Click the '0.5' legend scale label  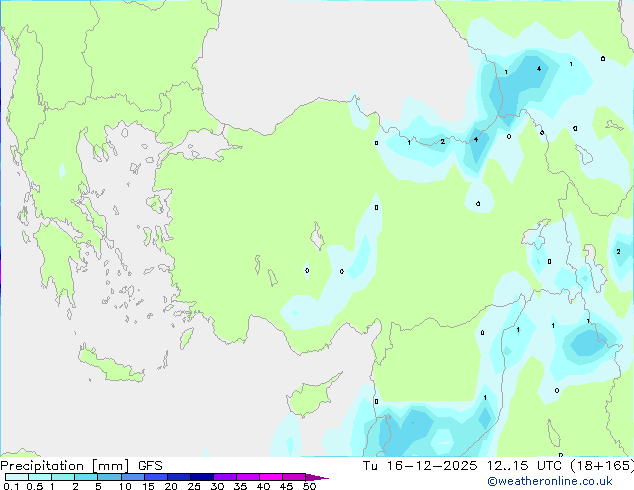click(x=35, y=486)
